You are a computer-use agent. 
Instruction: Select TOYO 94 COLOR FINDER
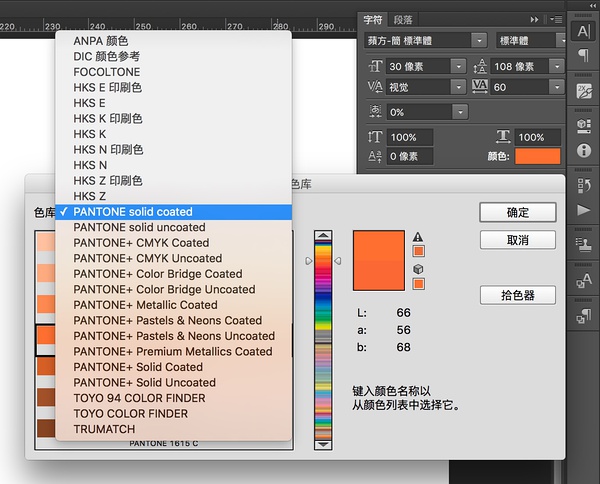174,398
